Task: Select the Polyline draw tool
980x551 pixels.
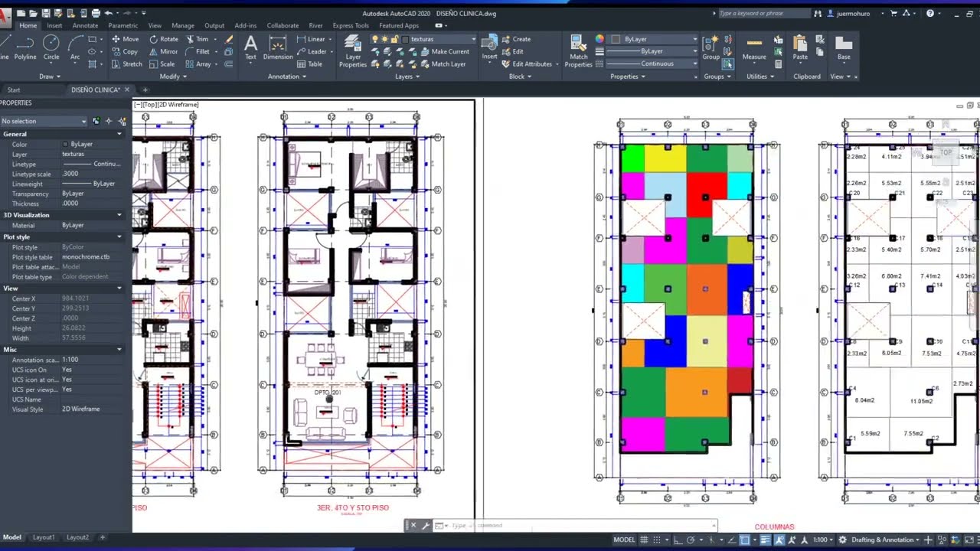Action: [x=24, y=47]
